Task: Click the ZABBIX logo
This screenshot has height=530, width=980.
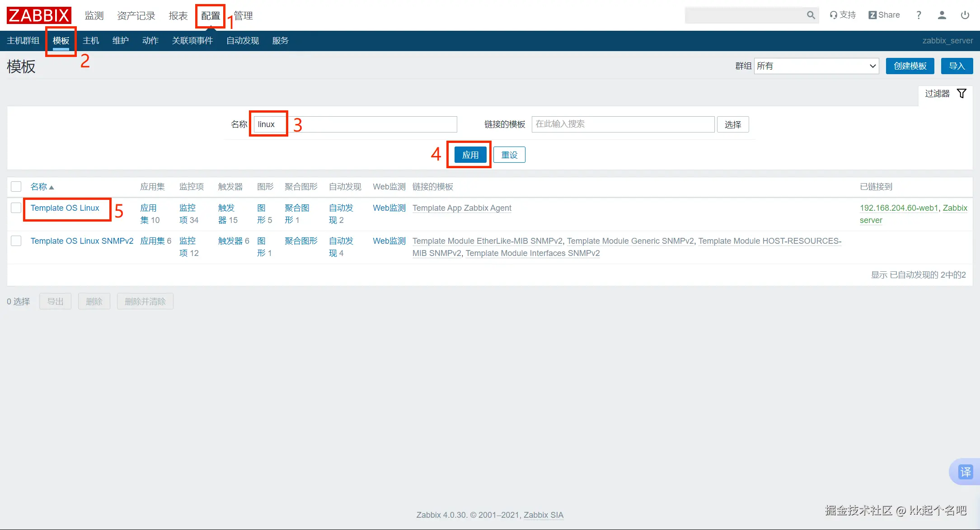Action: point(39,15)
